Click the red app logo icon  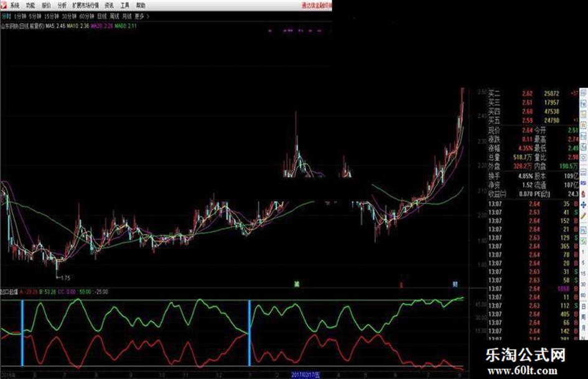pyautogui.click(x=3, y=5)
